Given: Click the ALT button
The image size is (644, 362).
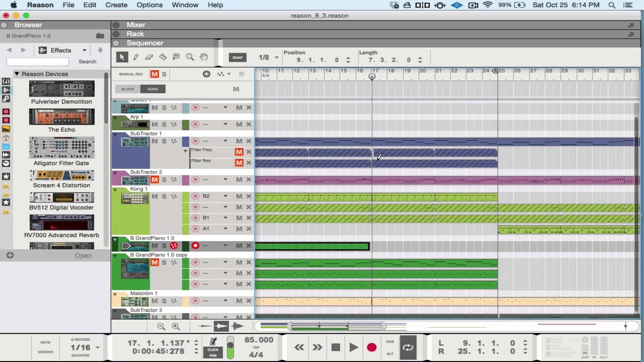Looking at the screenshot, I should point(390,353).
